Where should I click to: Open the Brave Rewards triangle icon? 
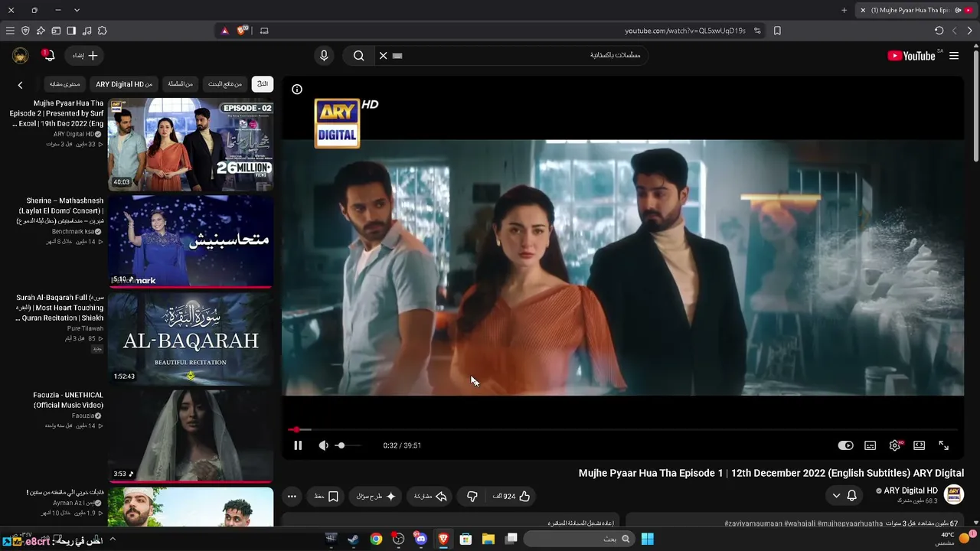click(x=224, y=31)
